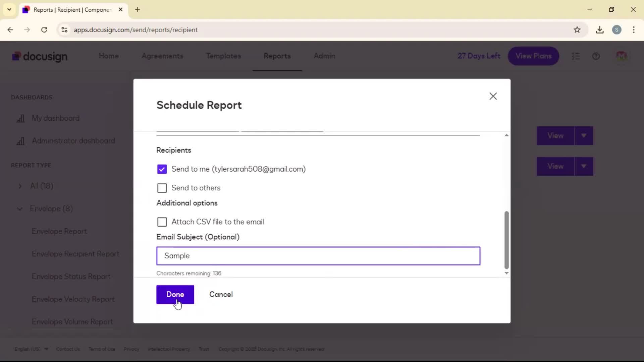Screen dimensions: 644x362
Task: Click the Administrator dashboard chart icon
Action: 20,141
